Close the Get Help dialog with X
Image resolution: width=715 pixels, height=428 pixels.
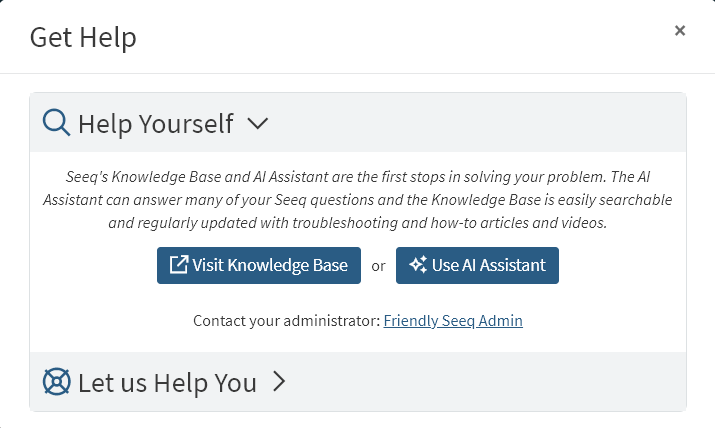click(x=680, y=31)
